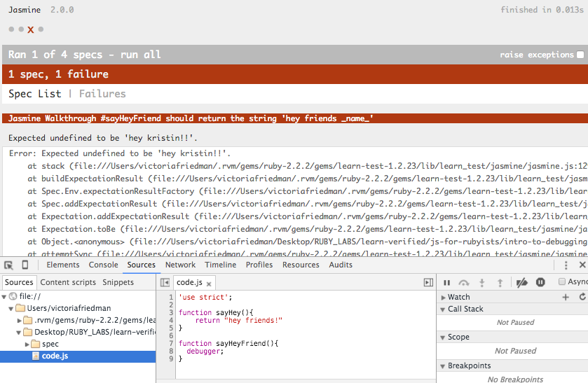Enable the Async checkbox

click(x=562, y=281)
